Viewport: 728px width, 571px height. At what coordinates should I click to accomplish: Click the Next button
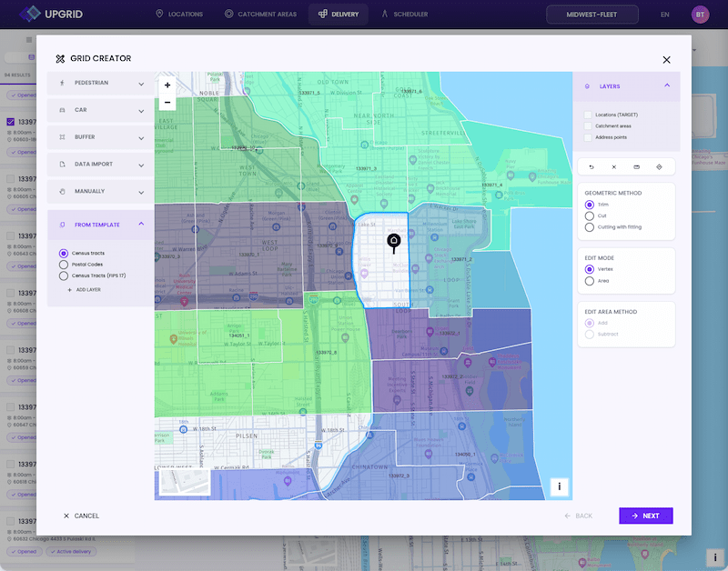pos(646,516)
